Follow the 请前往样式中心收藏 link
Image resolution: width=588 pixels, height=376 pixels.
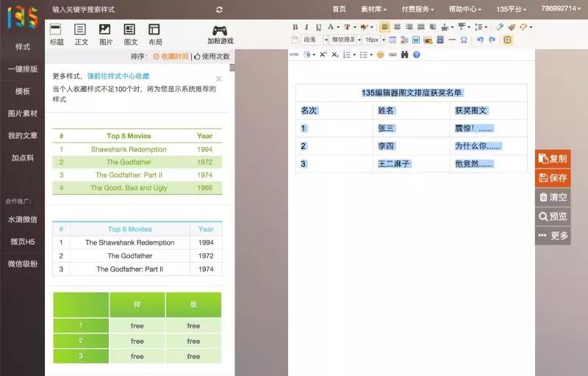pyautogui.click(x=118, y=76)
